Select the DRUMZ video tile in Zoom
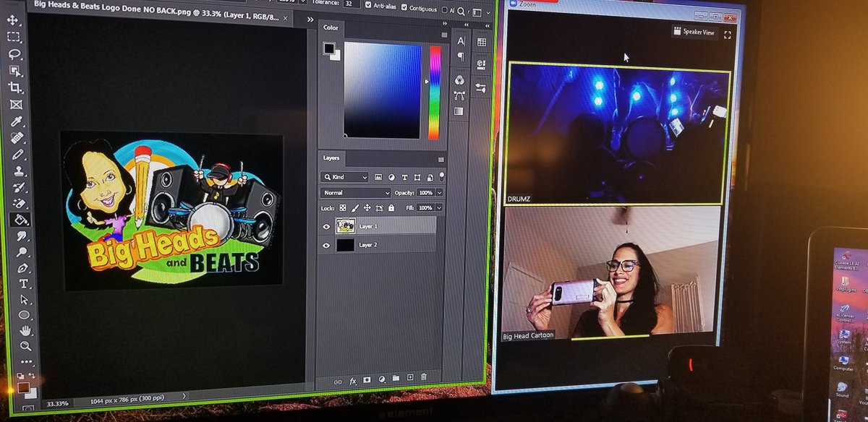The width and height of the screenshot is (868, 422). tap(617, 134)
